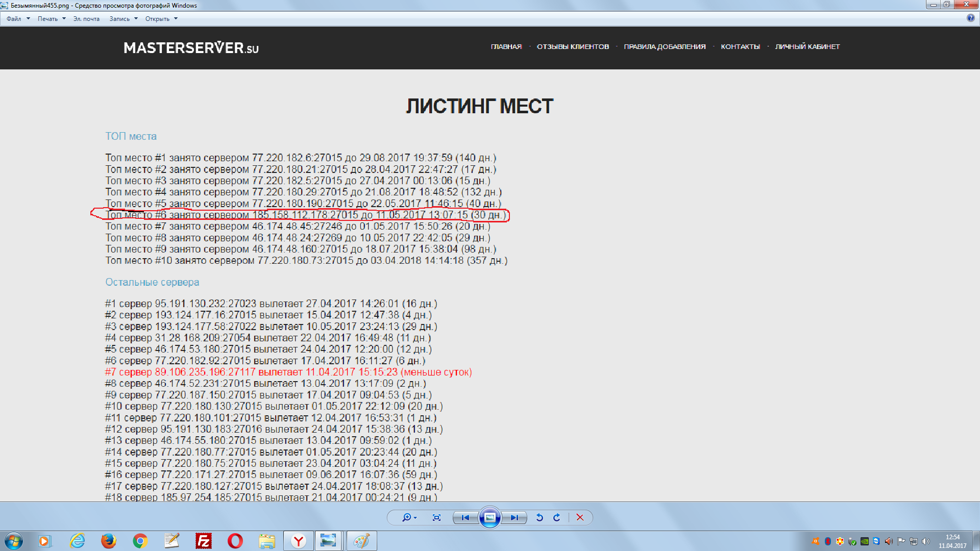The image size is (980, 551).
Task: Launch FileZilla from taskbar
Action: pyautogui.click(x=204, y=541)
